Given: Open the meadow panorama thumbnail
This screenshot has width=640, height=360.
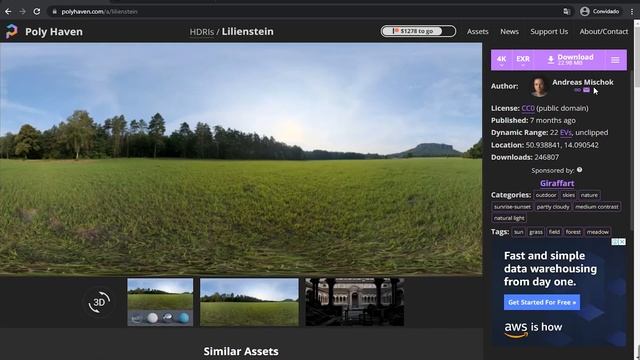Looking at the screenshot, I should pyautogui.click(x=249, y=302).
